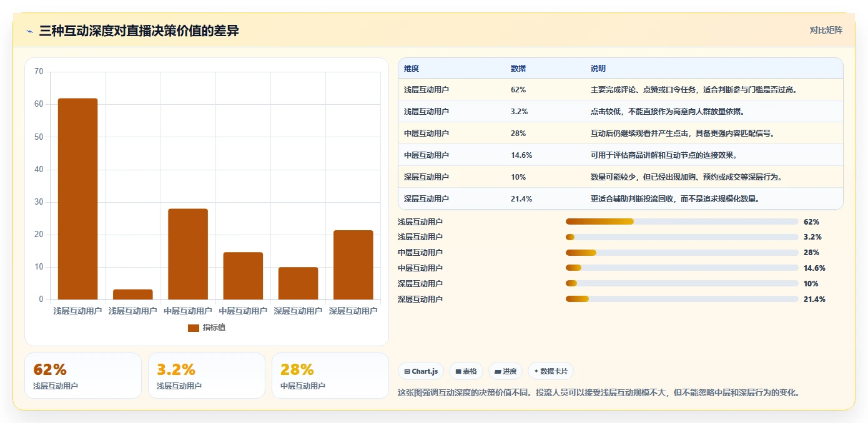Click the progress bar labeled 3.2%
The width and height of the screenshot is (868, 423).
[x=682, y=237]
